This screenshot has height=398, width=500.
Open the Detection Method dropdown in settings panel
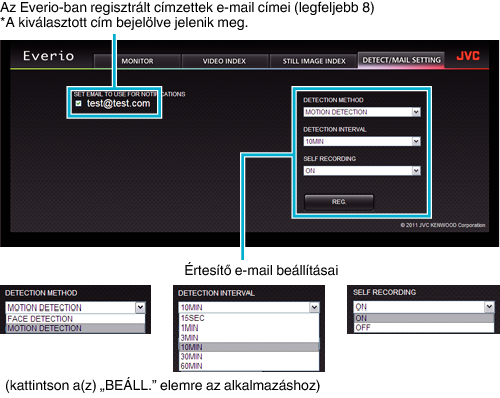pos(362,112)
